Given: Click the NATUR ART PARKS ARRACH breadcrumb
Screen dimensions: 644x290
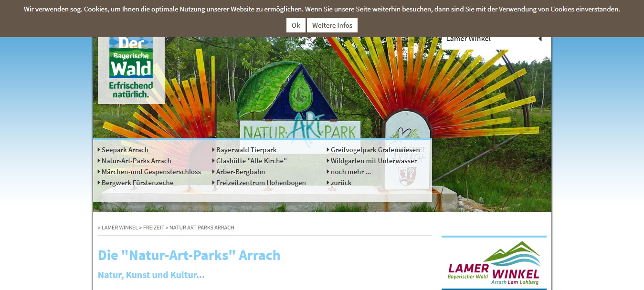Looking at the screenshot, I should [x=201, y=228].
